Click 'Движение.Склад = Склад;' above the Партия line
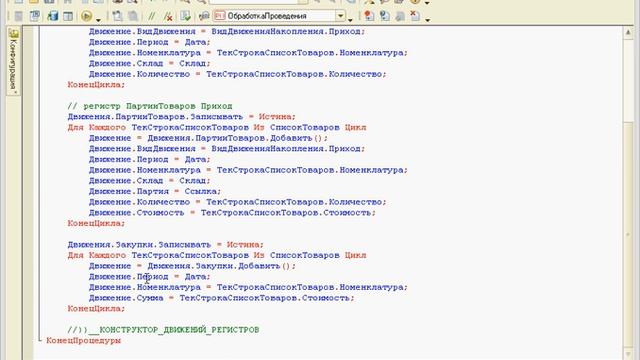Image resolution: width=640 pixels, height=360 pixels. [x=150, y=180]
